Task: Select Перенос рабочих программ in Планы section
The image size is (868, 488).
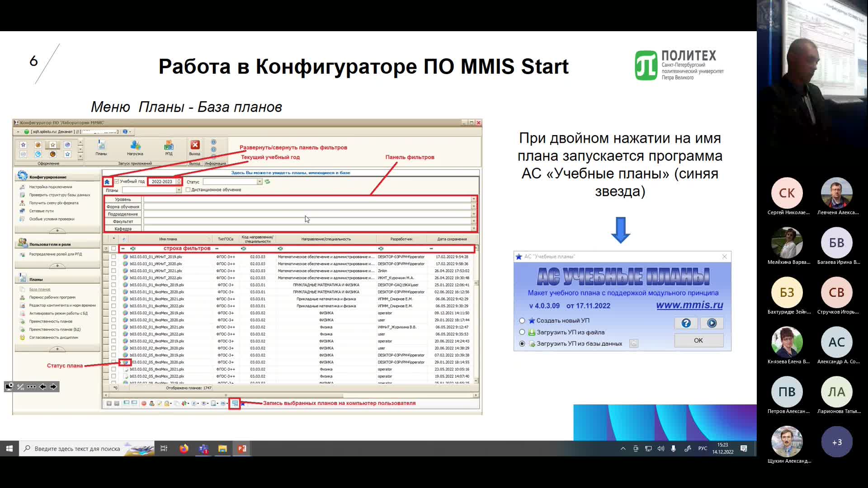Action: [52, 297]
